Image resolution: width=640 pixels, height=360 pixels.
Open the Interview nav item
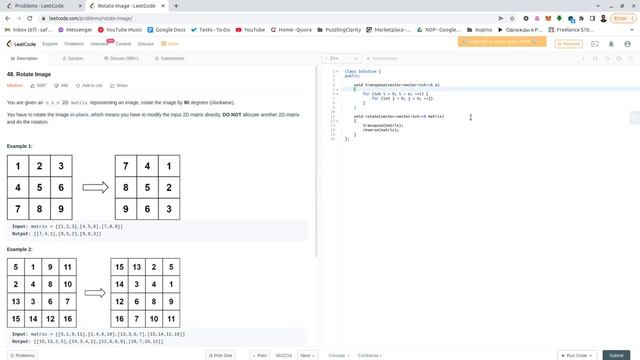point(99,44)
